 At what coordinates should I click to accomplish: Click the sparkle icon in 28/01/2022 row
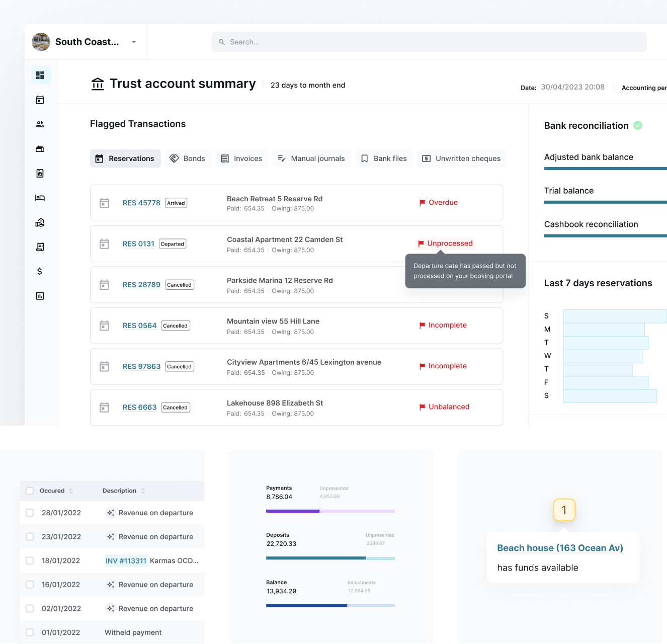point(111,513)
